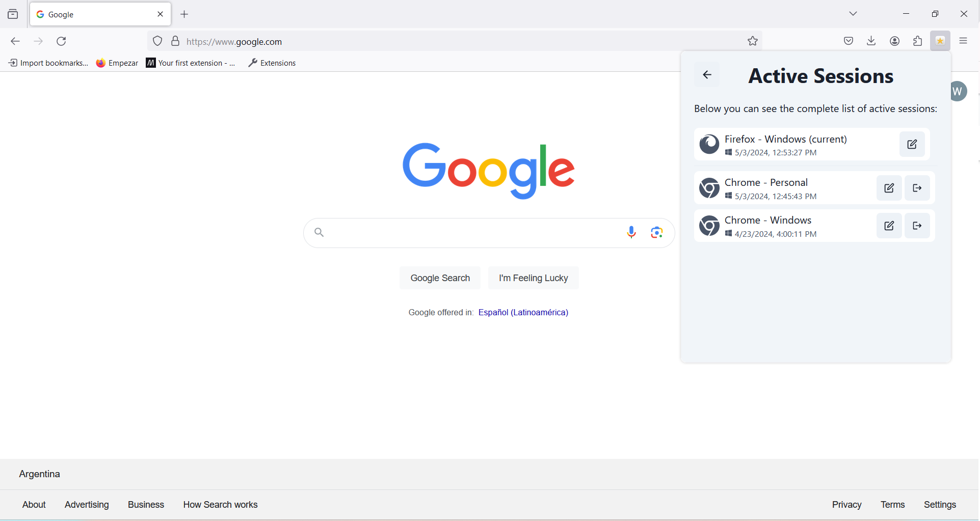Open the Empezar bookmark
The height and width of the screenshot is (521, 980).
click(117, 63)
